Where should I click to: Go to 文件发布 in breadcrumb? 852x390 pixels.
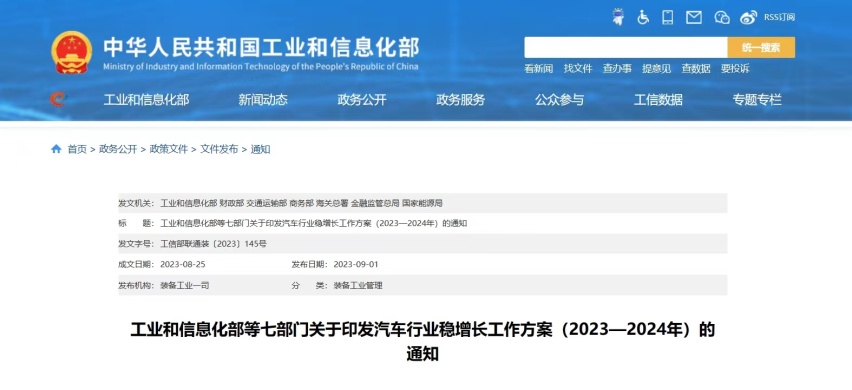(x=219, y=149)
